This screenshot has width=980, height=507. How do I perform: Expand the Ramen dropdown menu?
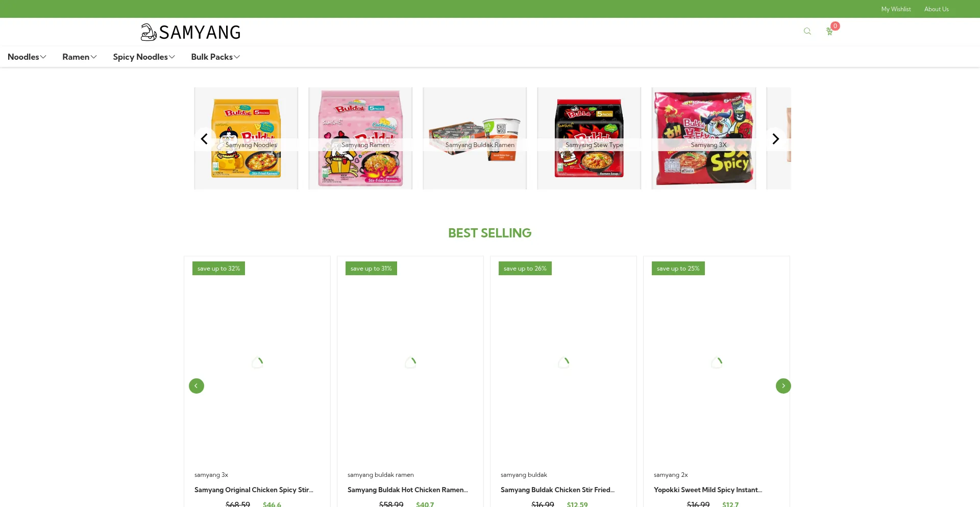(x=80, y=57)
